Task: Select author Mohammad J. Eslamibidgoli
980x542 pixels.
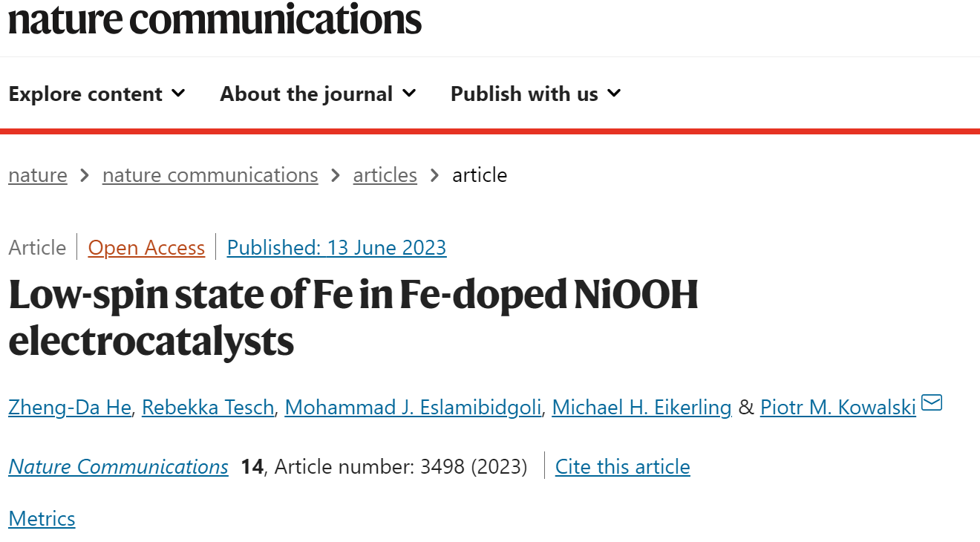Action: pyautogui.click(x=414, y=408)
